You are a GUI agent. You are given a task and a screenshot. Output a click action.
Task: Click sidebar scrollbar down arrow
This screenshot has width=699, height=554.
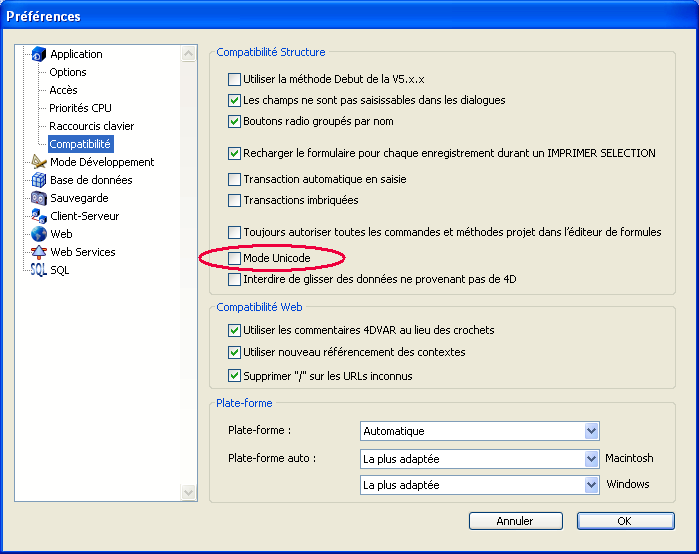click(x=189, y=493)
